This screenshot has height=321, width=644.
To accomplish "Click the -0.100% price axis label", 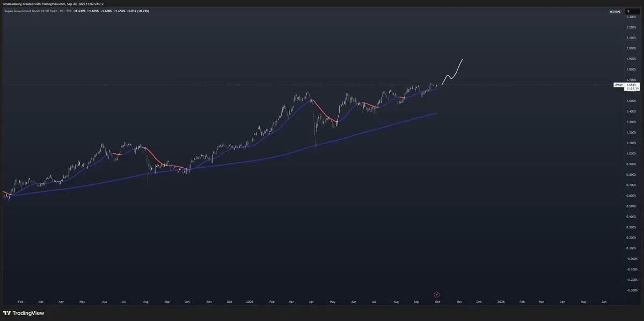I will click(631, 269).
